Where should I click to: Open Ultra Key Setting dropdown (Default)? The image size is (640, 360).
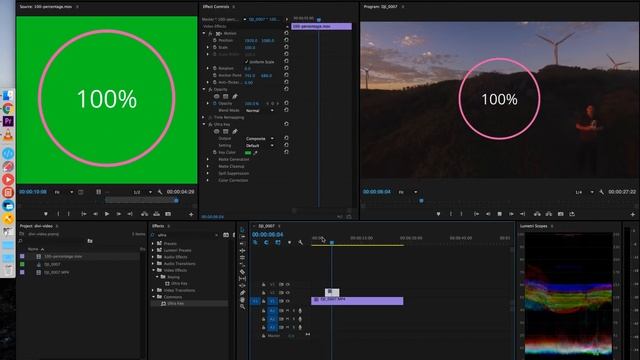click(x=260, y=145)
